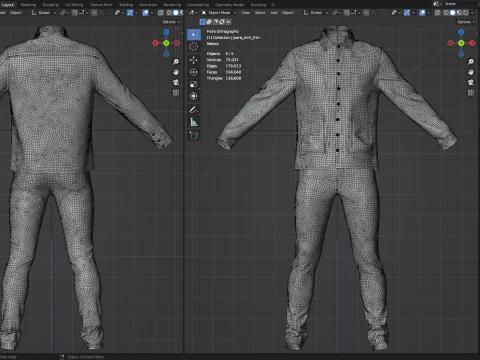
Task: Enable solid shading in right viewport
Action: point(453,13)
